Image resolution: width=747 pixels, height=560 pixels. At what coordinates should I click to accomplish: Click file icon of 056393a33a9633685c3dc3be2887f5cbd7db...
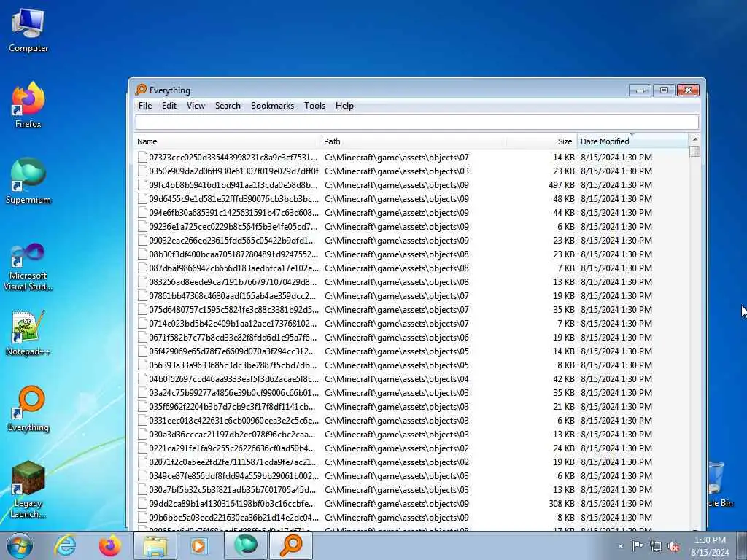click(142, 365)
